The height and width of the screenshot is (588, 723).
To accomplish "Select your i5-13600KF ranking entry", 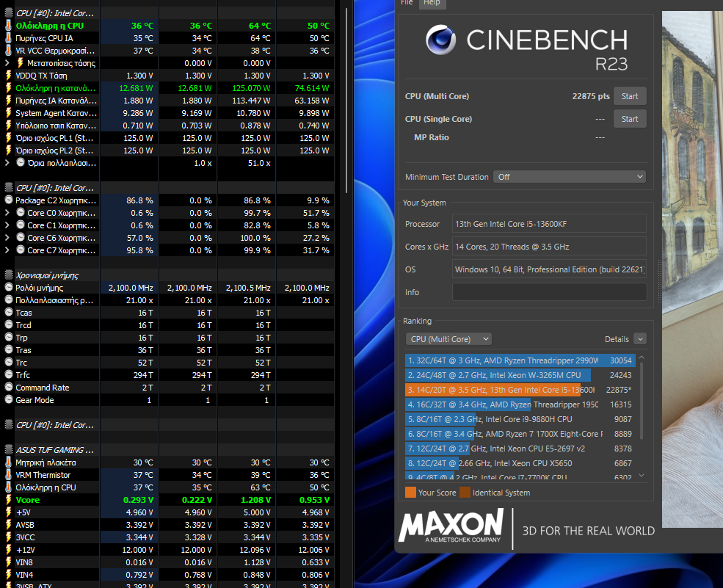I will pos(520,390).
